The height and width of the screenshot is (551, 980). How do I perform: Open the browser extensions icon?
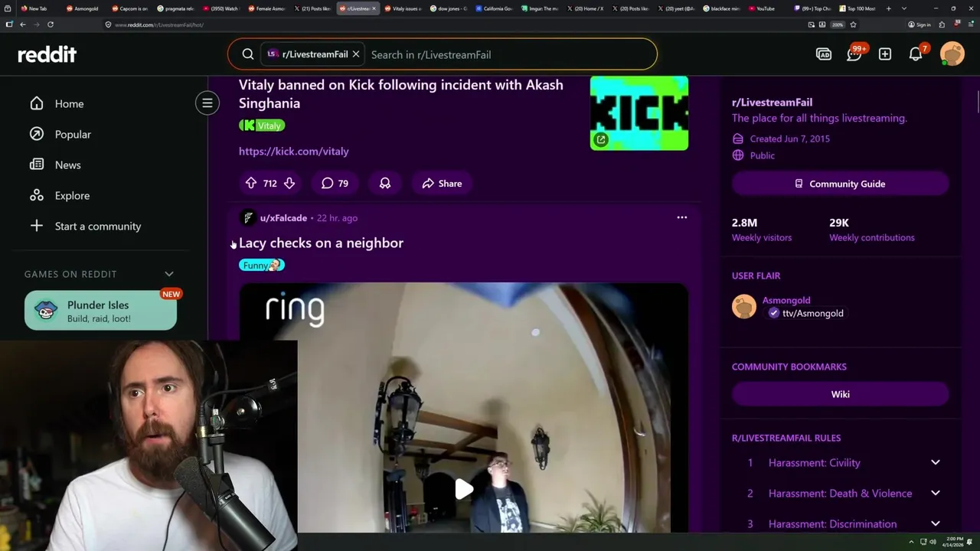point(942,24)
